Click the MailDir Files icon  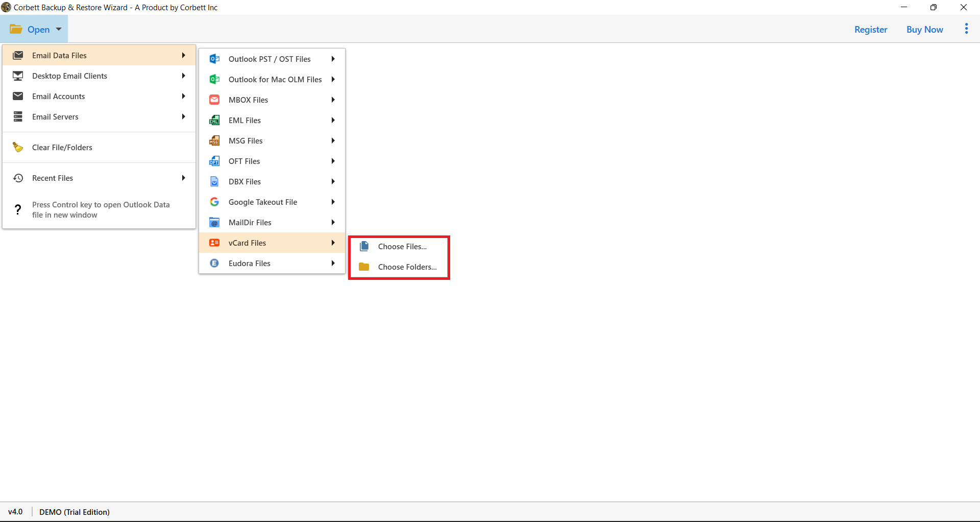(x=214, y=222)
